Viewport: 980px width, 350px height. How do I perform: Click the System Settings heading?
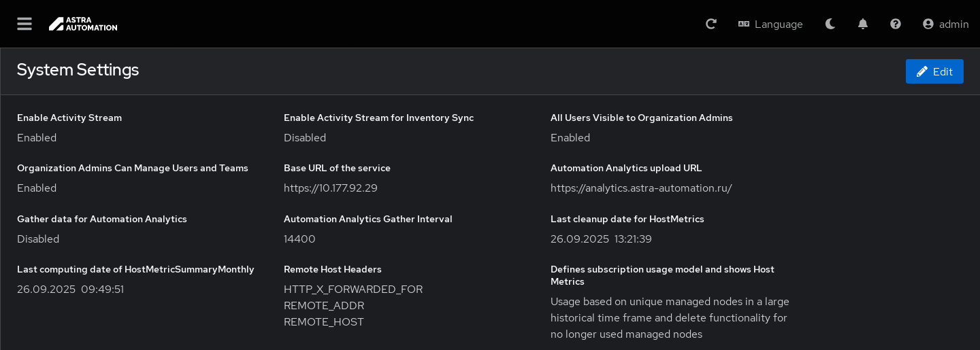[78, 70]
